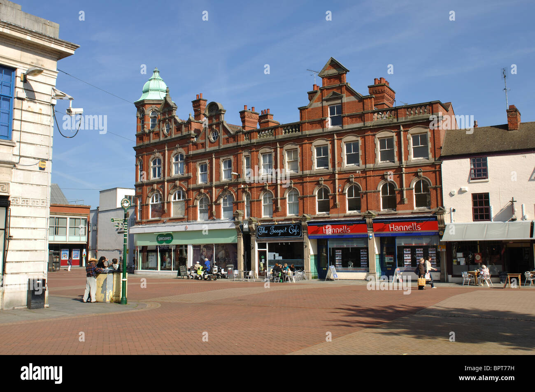Click the Specsavers shop sign
The image size is (535, 392).
click(164, 238)
